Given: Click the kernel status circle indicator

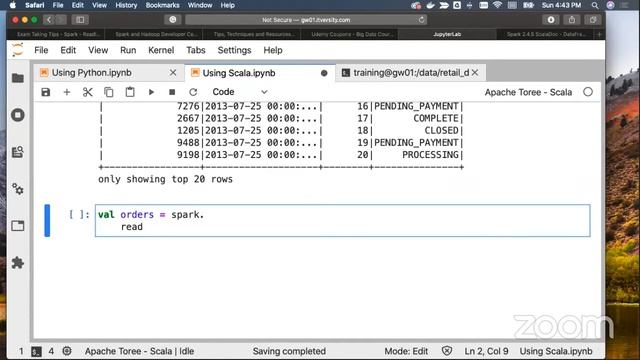Looking at the screenshot, I should tap(588, 92).
